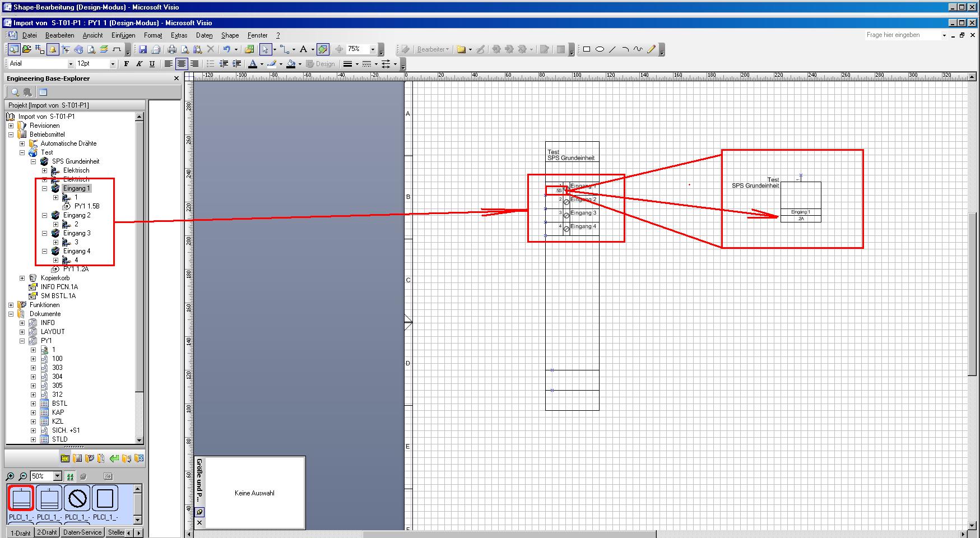This screenshot has height=538, width=980.
Task: Select the Pencil tool
Action: click(x=651, y=49)
